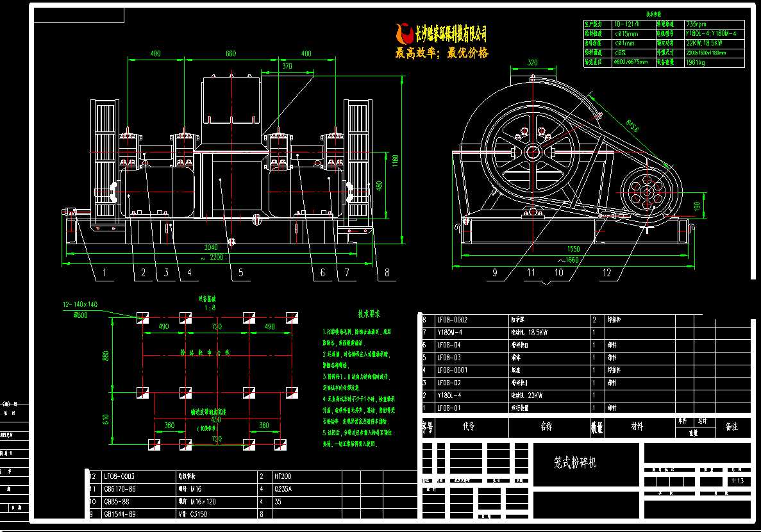Click the material cell 'Q235A'
The width and height of the screenshot is (761, 532).
pos(283,489)
